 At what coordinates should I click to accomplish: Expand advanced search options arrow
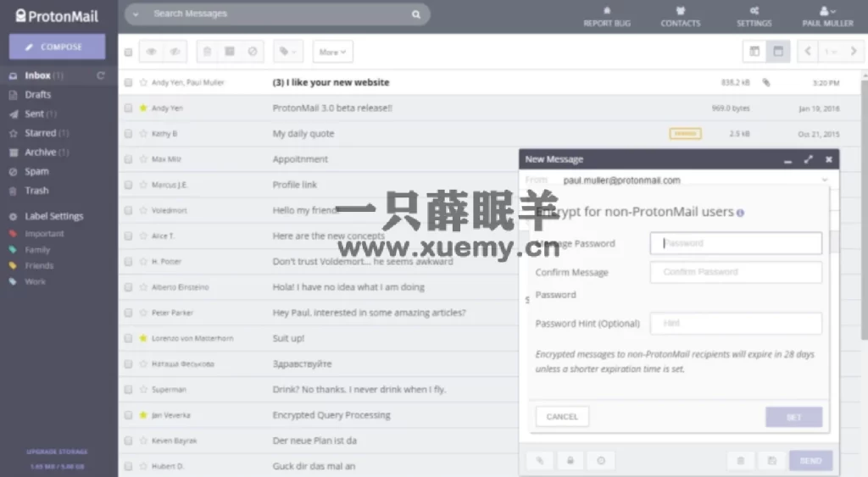[x=136, y=14]
